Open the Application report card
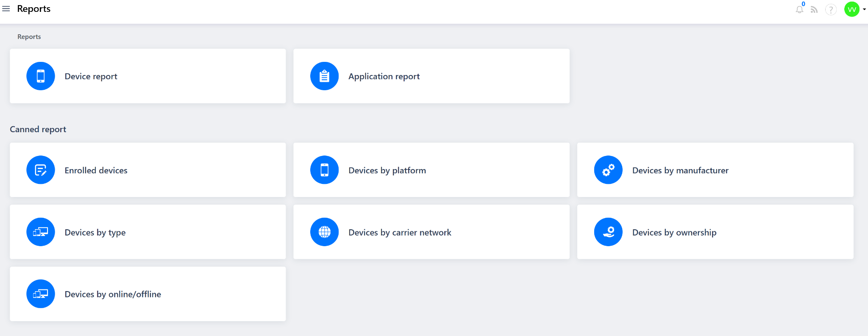 384,76
